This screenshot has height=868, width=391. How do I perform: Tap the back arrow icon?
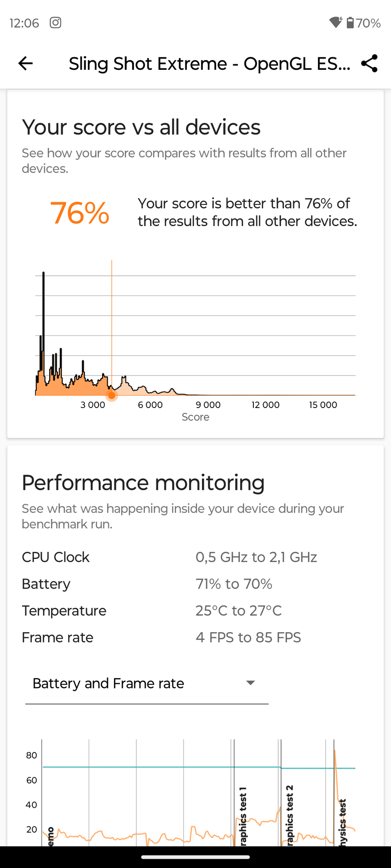point(26,63)
